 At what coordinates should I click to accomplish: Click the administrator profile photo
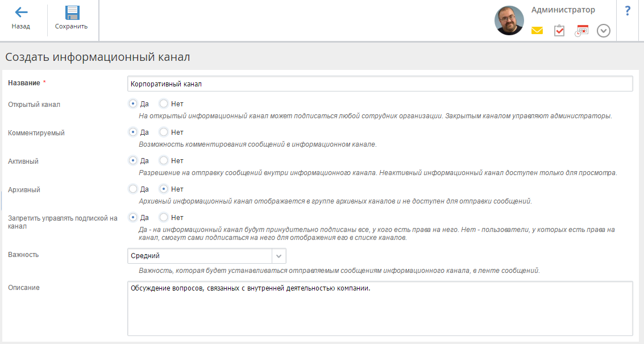(x=509, y=20)
